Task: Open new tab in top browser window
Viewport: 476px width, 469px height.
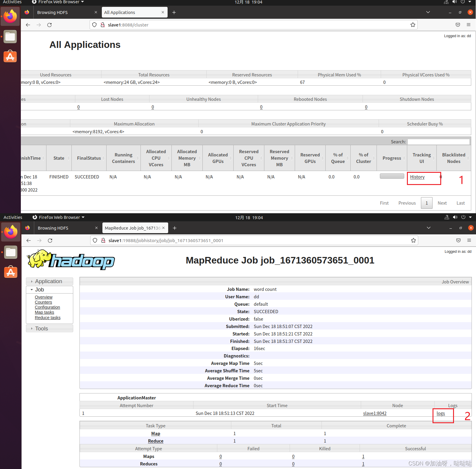Action: point(174,12)
